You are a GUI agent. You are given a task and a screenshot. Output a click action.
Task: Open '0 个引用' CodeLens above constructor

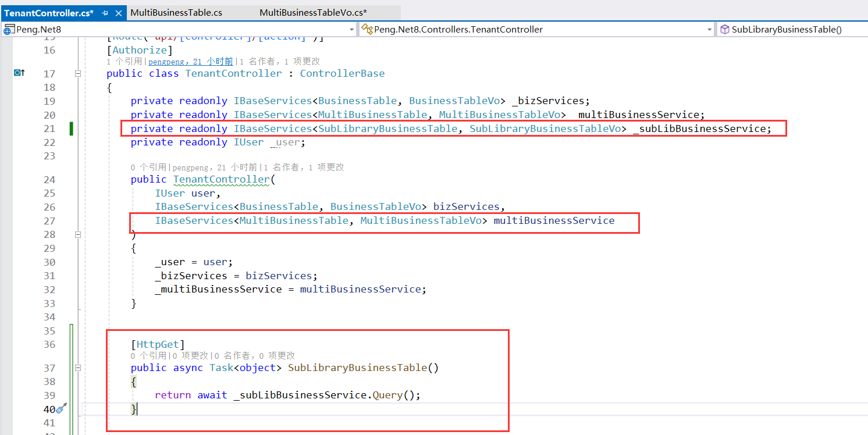click(x=150, y=167)
